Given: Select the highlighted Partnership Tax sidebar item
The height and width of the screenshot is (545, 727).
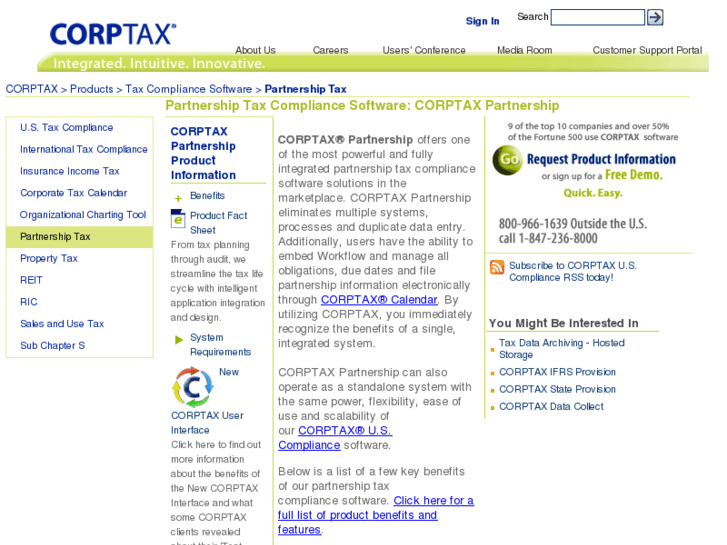Looking at the screenshot, I should [80, 237].
